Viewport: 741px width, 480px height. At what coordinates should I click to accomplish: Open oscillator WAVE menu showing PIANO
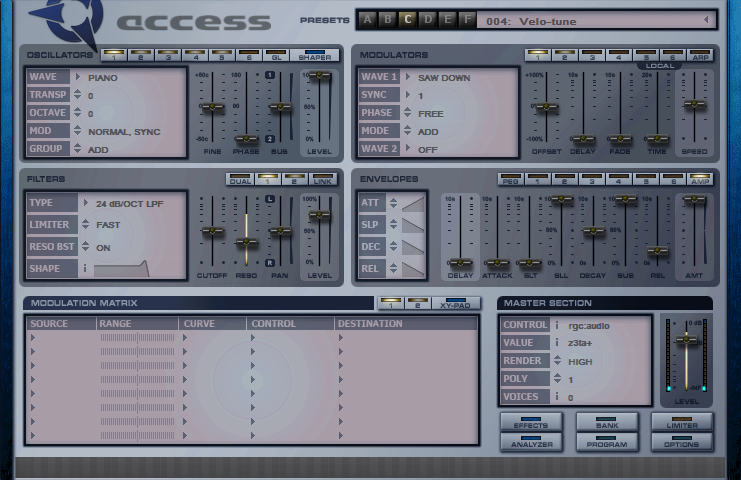pos(78,77)
